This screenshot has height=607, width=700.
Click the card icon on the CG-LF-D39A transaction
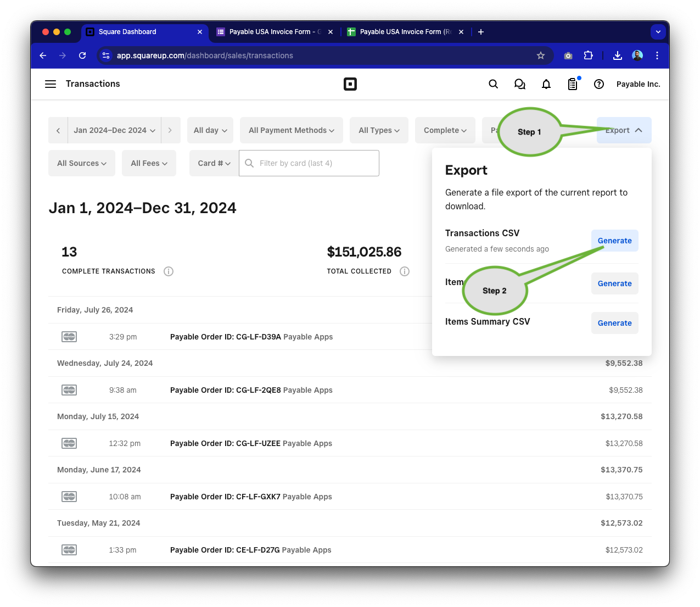[69, 336]
